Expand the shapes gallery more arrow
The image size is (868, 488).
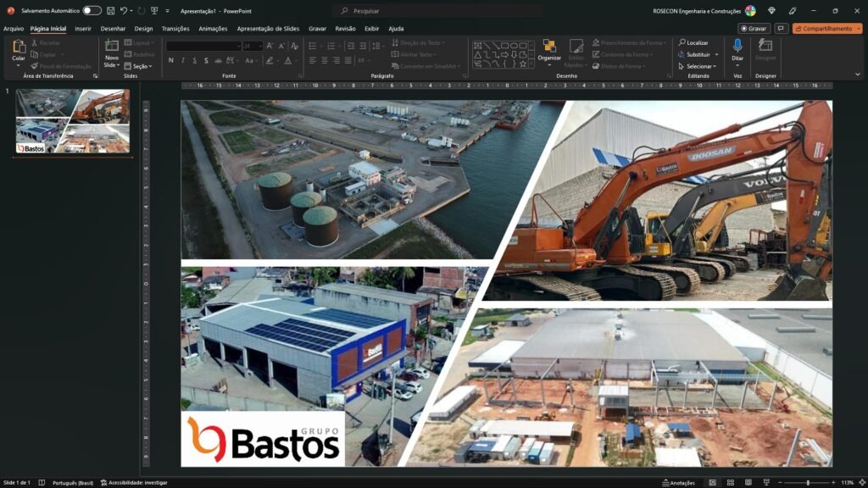[x=531, y=64]
